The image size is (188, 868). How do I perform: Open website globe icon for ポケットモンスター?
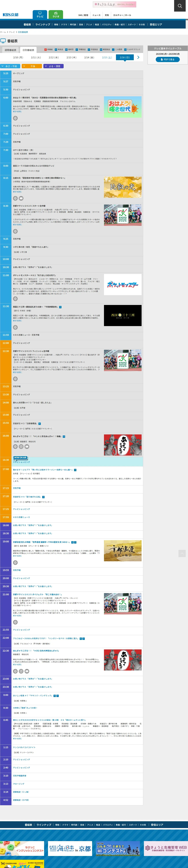click(x=15, y=299)
